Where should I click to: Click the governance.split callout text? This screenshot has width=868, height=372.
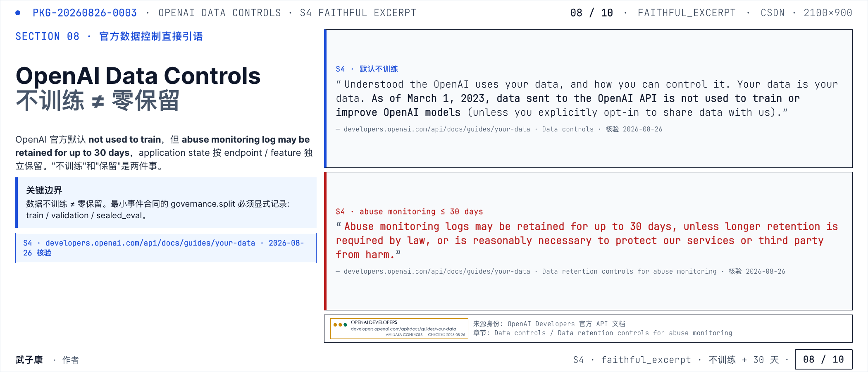tap(158, 210)
